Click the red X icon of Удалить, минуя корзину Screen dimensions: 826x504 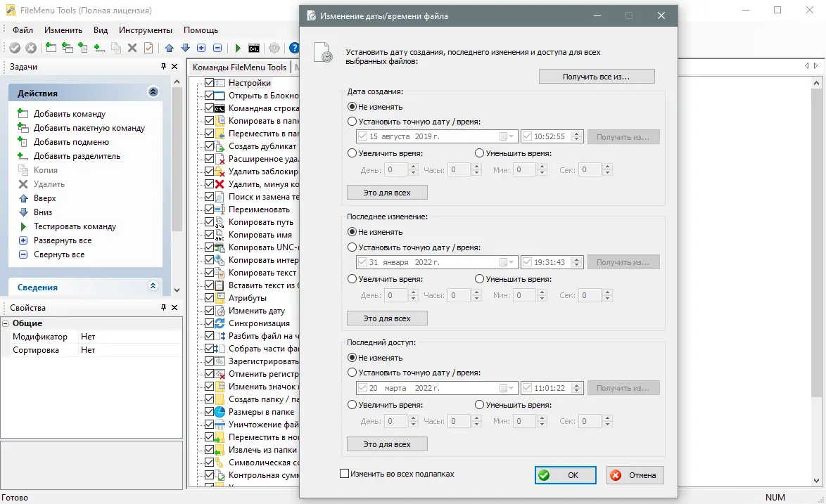point(220,183)
